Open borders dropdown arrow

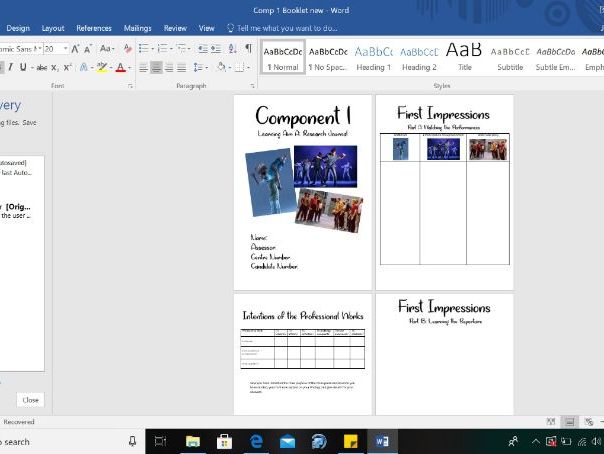pos(248,68)
